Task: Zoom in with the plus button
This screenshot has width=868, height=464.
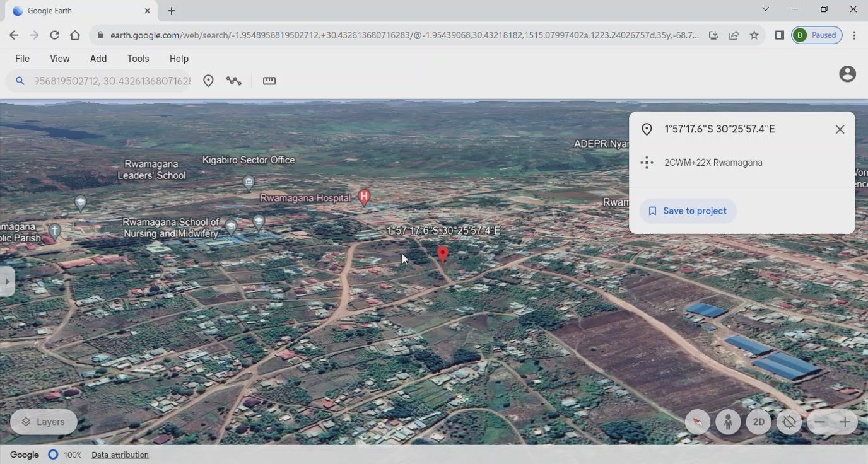Action: pyautogui.click(x=845, y=422)
